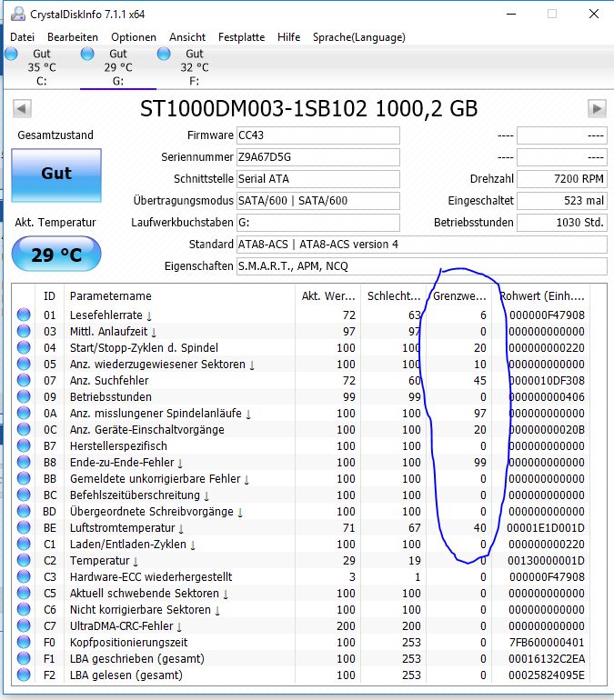Screen dimensions: 614x700
Task: Go to next disk with right arrow
Action: [x=597, y=108]
